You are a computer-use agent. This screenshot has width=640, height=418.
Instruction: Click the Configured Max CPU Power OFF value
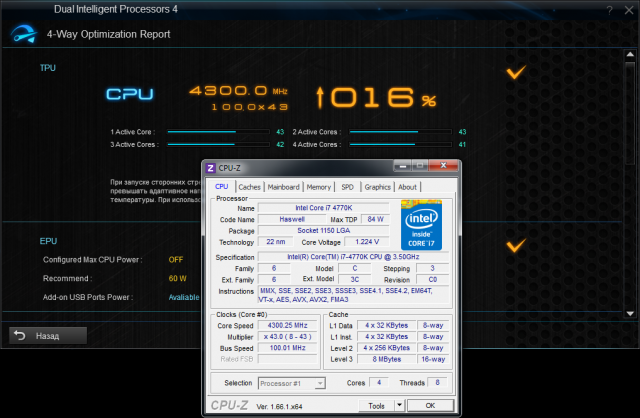pyautogui.click(x=176, y=260)
